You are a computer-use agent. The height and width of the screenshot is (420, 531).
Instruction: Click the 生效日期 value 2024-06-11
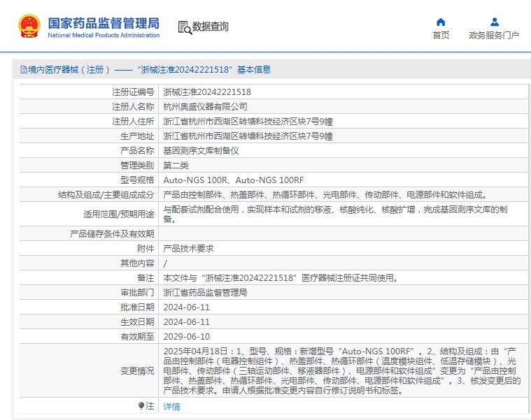[x=187, y=322]
